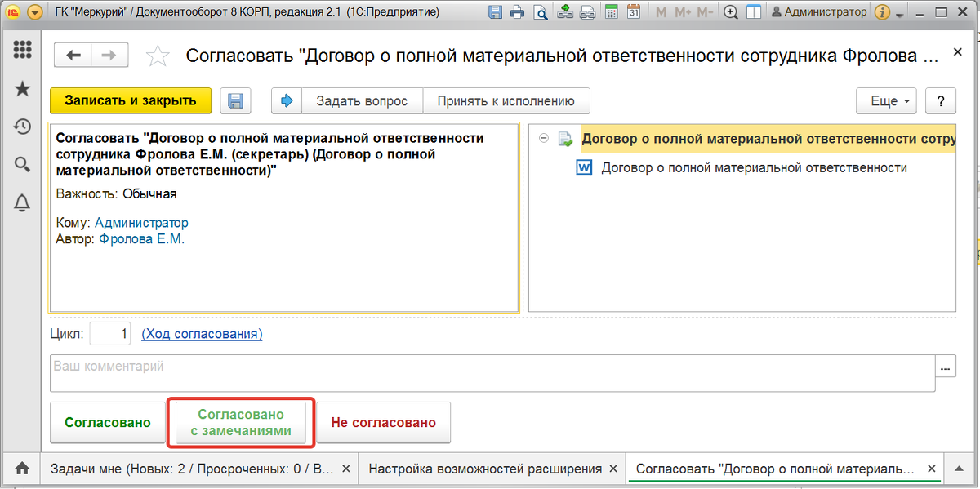Viewport: 980px width, 489px height.
Task: Open the Ход согласования link
Action: pos(202,334)
